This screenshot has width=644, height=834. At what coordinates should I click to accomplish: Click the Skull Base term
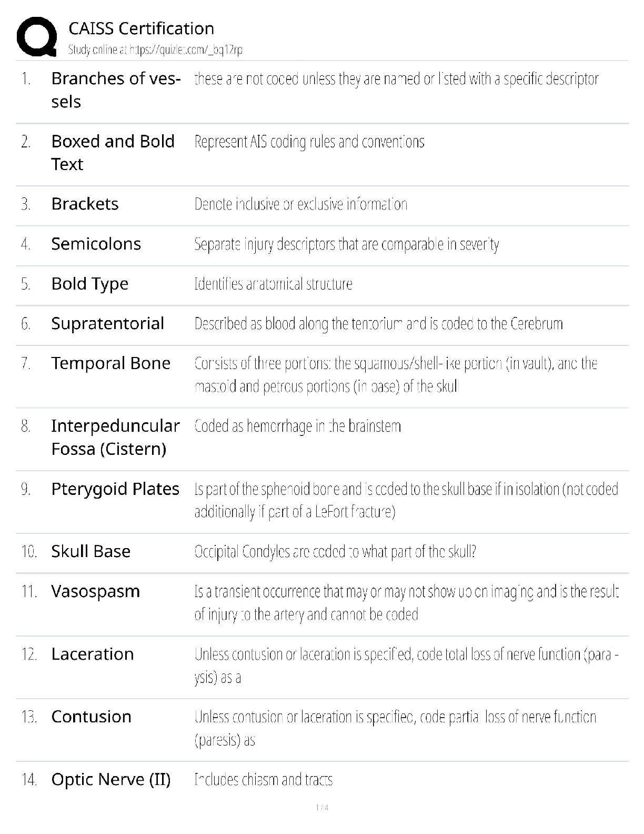(x=90, y=551)
